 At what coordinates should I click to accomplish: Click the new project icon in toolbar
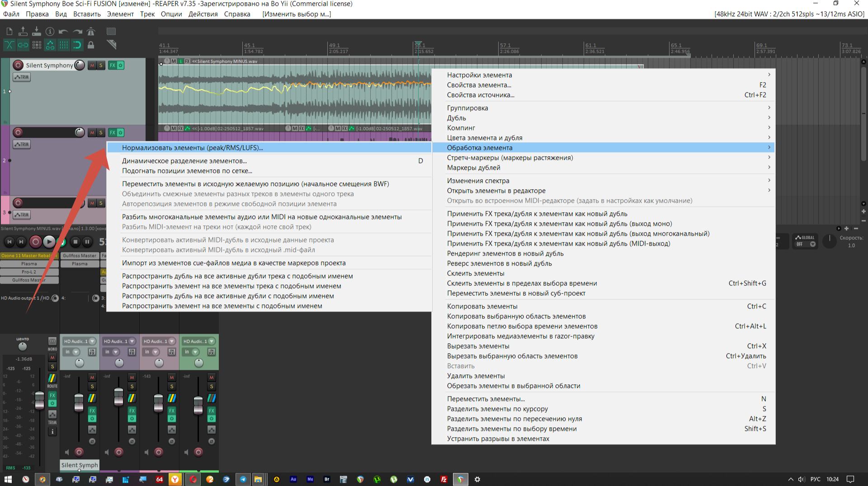click(9, 31)
